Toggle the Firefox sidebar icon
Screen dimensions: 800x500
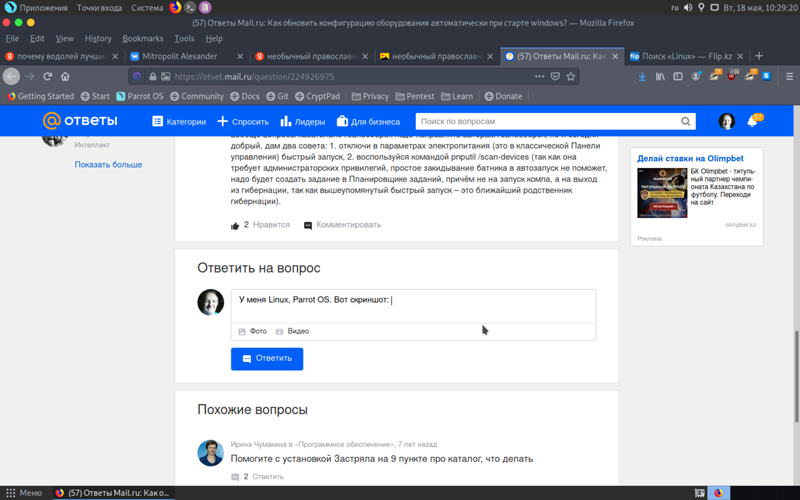pyautogui.click(x=678, y=77)
